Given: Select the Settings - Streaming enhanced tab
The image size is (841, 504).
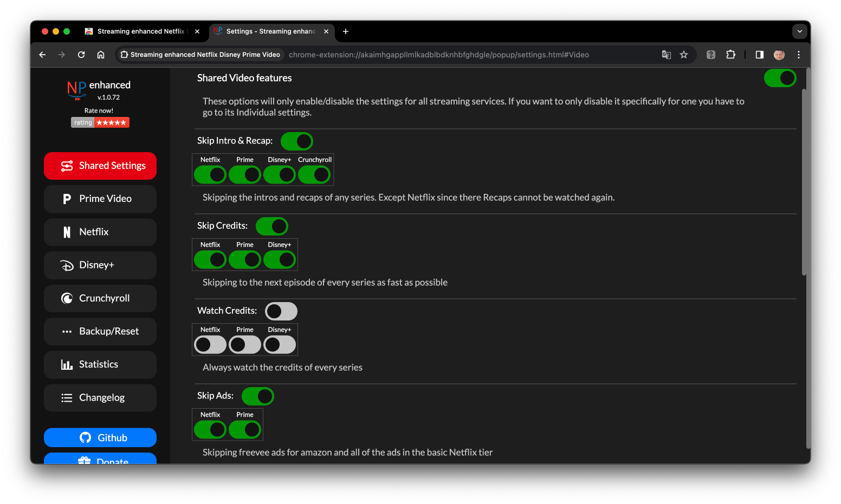Looking at the screenshot, I should (x=271, y=31).
